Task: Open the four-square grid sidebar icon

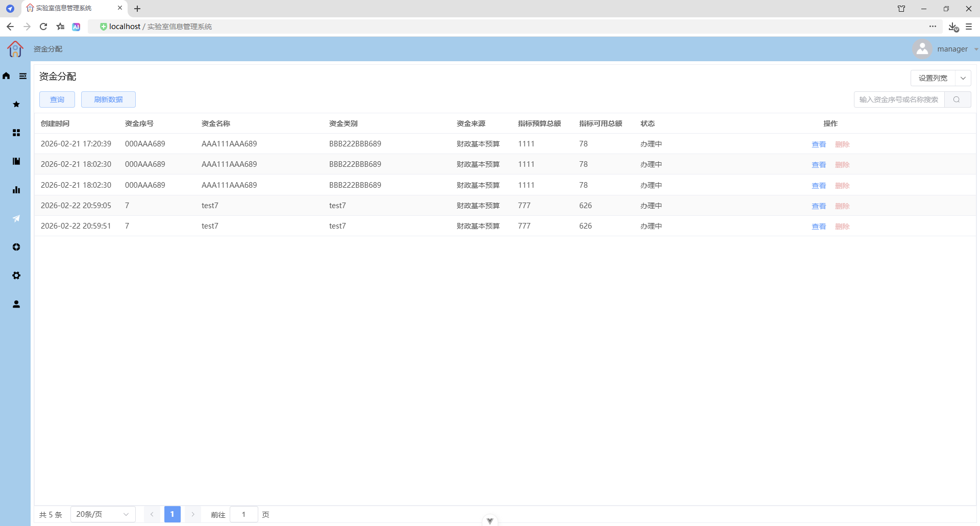Action: [x=16, y=133]
